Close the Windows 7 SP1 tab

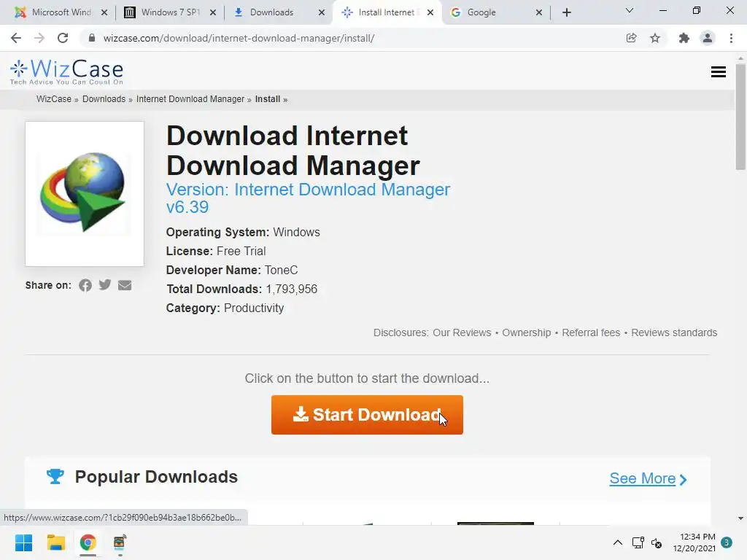tap(213, 12)
